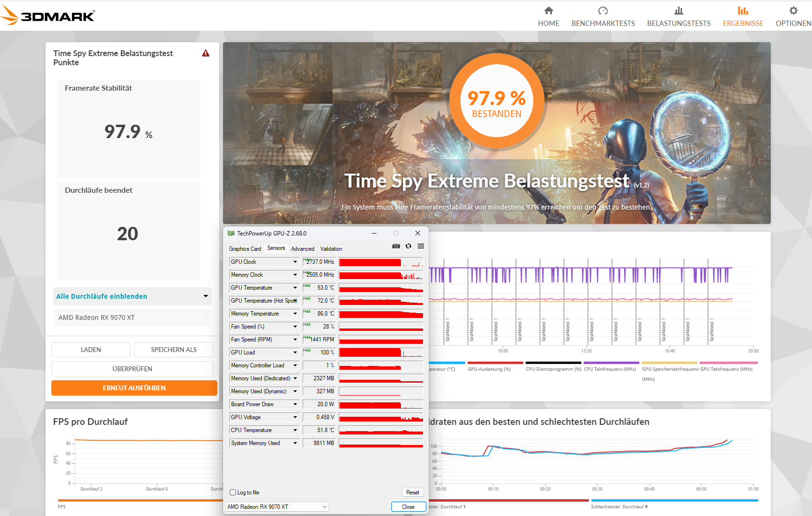Open GPU Voltage sensor dropdown
Image resolution: width=812 pixels, height=516 pixels.
(x=295, y=417)
